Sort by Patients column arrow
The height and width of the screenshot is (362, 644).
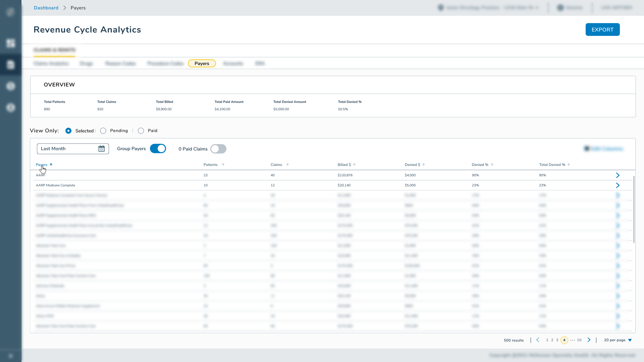coord(223,165)
